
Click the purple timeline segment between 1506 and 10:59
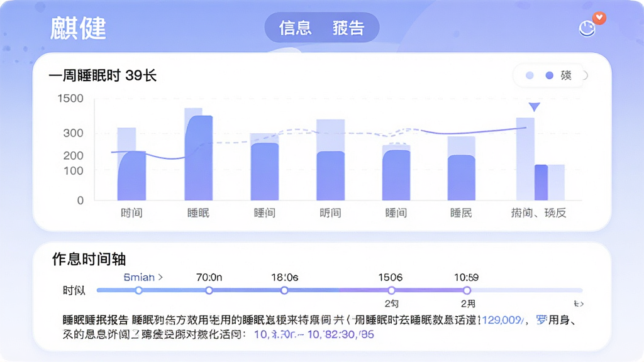[429, 290]
